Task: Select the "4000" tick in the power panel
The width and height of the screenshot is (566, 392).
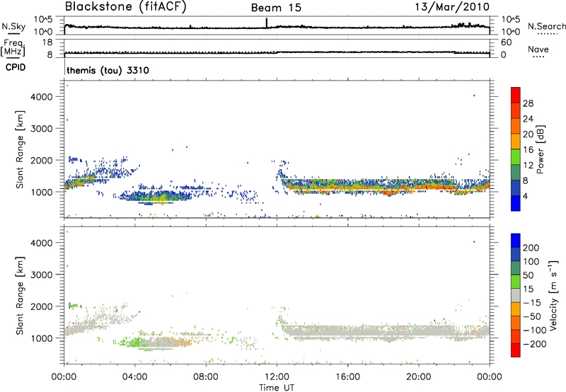Action: [42, 97]
